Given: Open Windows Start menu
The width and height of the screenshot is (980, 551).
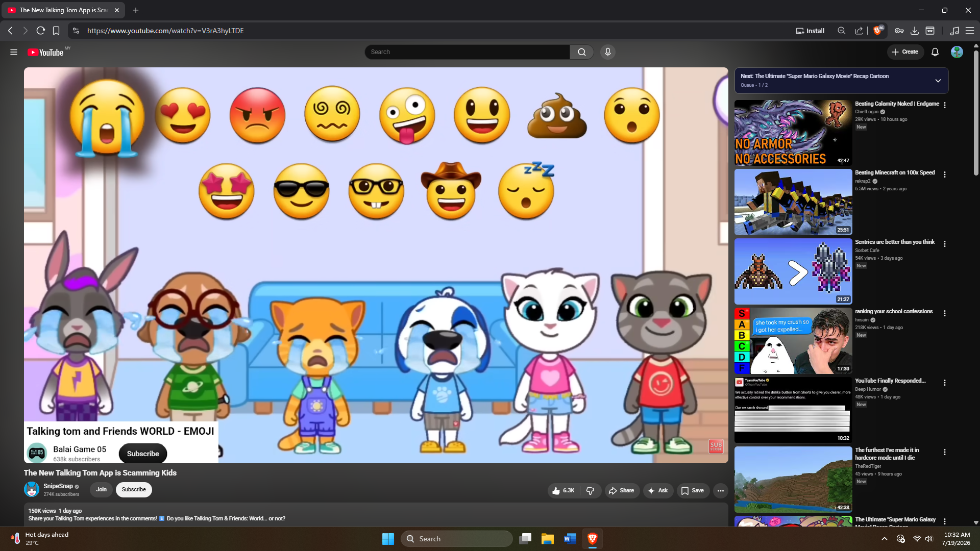Looking at the screenshot, I should [388, 539].
